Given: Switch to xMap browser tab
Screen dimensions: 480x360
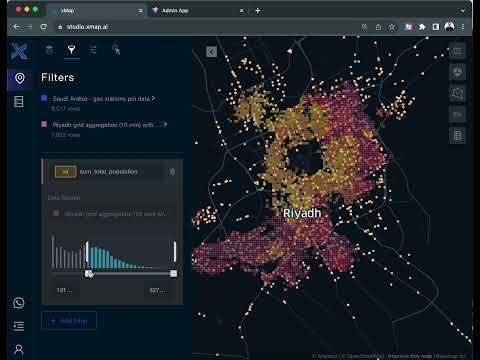Looking at the screenshot, I should click(x=97, y=11).
